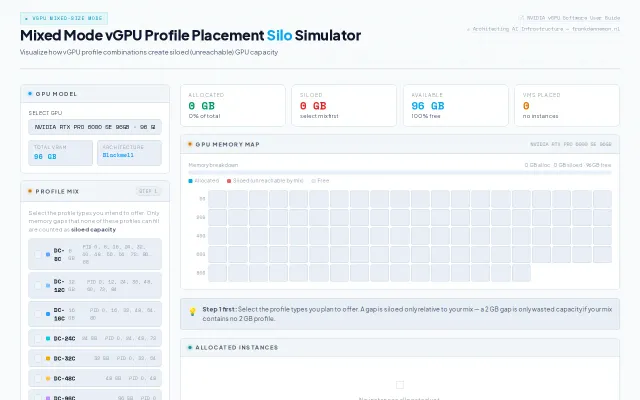The image size is (640, 400).
Task: Click the GPU Memory Map header dot icon
Action: pyautogui.click(x=190, y=144)
